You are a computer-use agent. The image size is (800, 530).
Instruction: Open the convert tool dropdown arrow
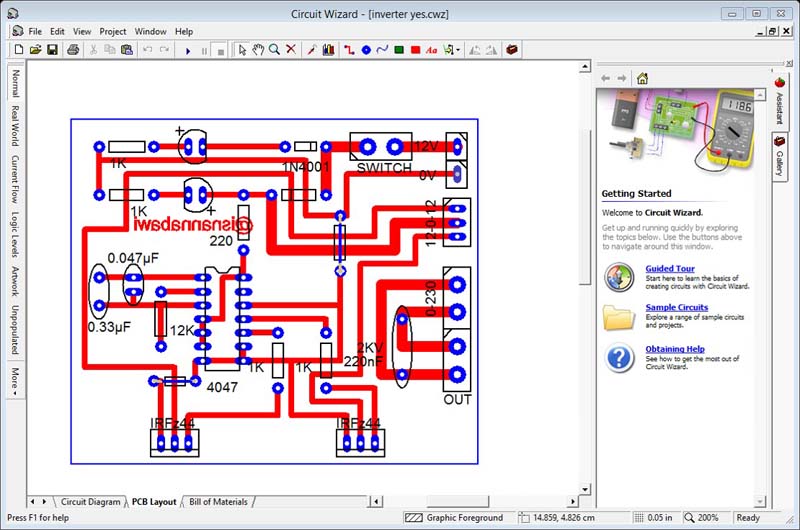pos(458,50)
